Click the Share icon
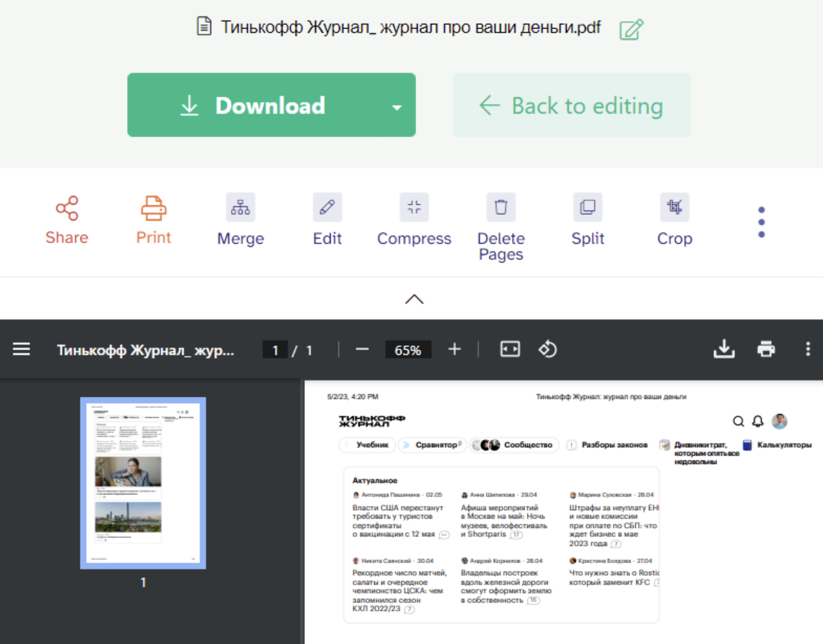The image size is (823, 644). pos(67,208)
